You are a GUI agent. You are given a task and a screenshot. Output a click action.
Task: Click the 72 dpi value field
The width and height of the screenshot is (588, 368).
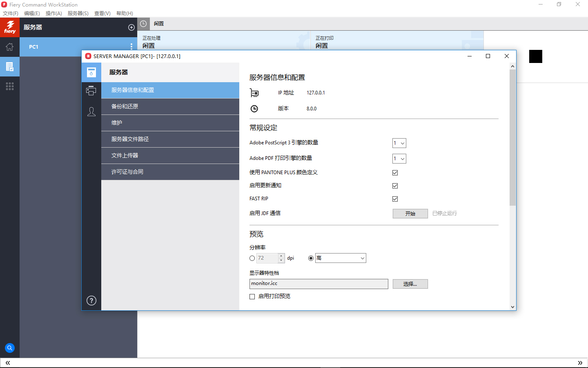click(267, 258)
